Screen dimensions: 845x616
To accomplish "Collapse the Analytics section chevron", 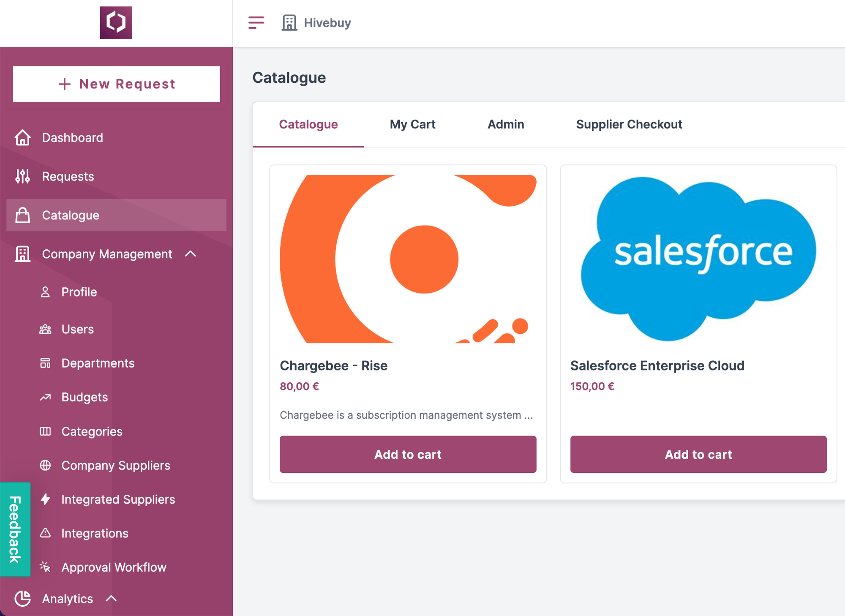I will 111,599.
